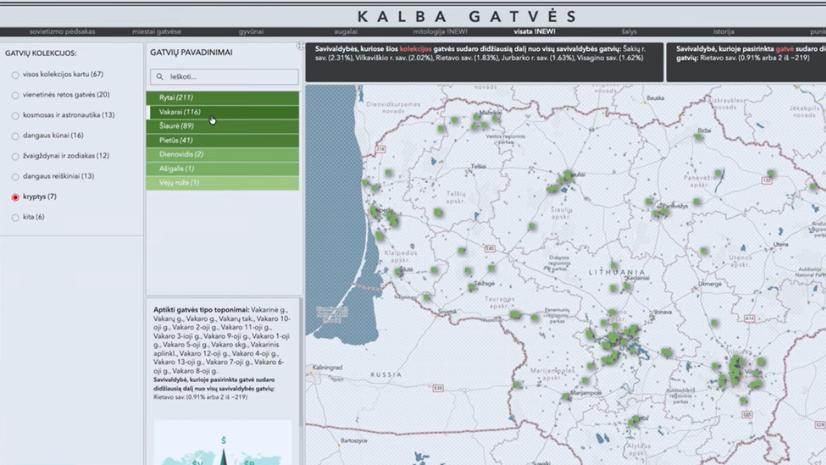Click the selected 'kryptys (7)' radio button
Image resolution: width=826 pixels, height=465 pixels.
(15, 197)
